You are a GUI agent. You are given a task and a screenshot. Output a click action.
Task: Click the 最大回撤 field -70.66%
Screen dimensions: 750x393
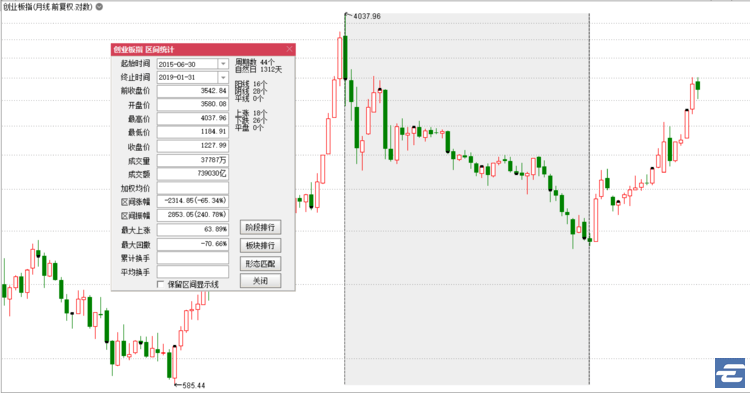point(193,244)
